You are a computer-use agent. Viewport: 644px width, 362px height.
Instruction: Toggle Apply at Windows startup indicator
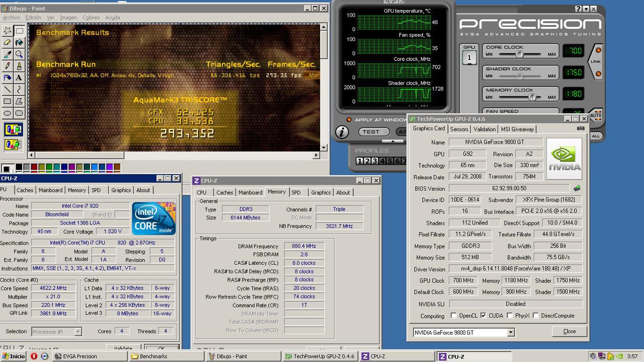(x=349, y=120)
